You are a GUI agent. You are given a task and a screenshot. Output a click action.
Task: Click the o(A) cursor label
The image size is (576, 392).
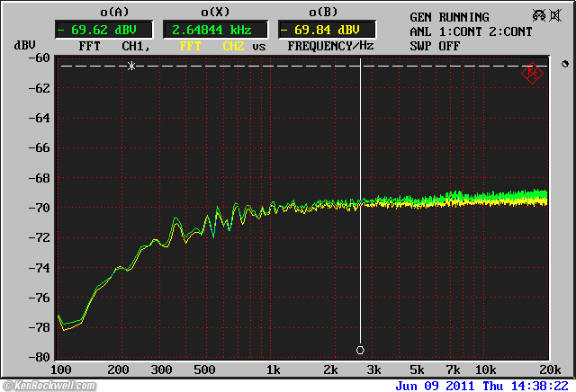114,13
